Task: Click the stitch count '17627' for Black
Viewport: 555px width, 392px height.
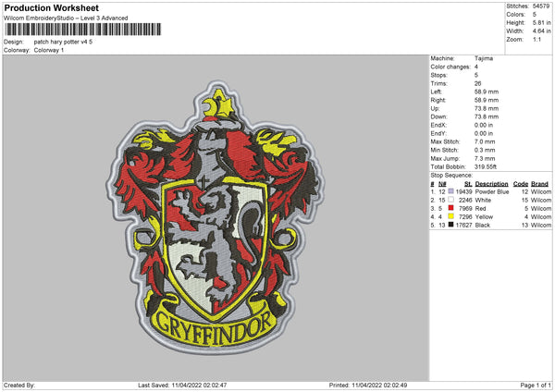Action: pyautogui.click(x=463, y=225)
